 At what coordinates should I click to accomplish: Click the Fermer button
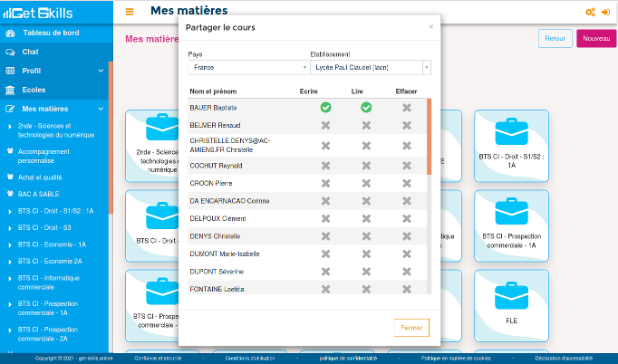411,326
